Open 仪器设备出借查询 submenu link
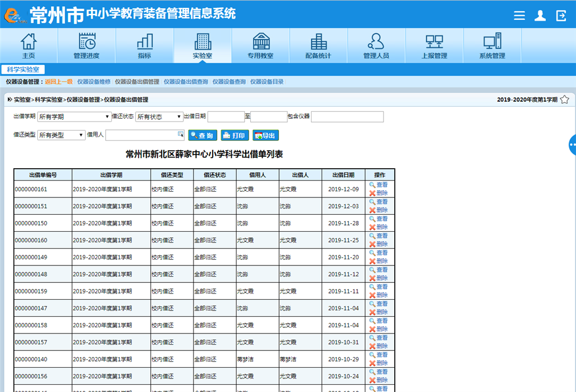Image resolution: width=576 pixels, height=392 pixels. 186,82
